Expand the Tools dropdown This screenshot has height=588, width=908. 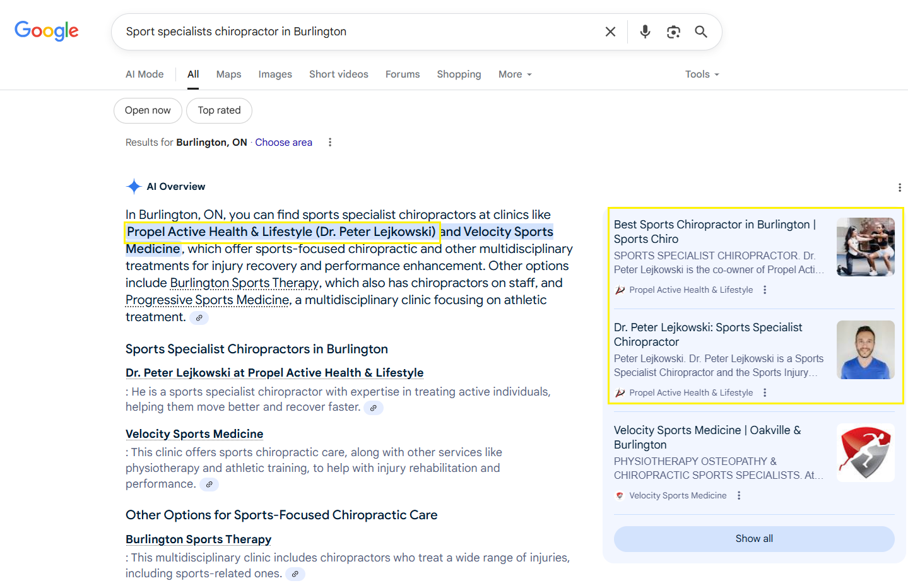click(702, 74)
